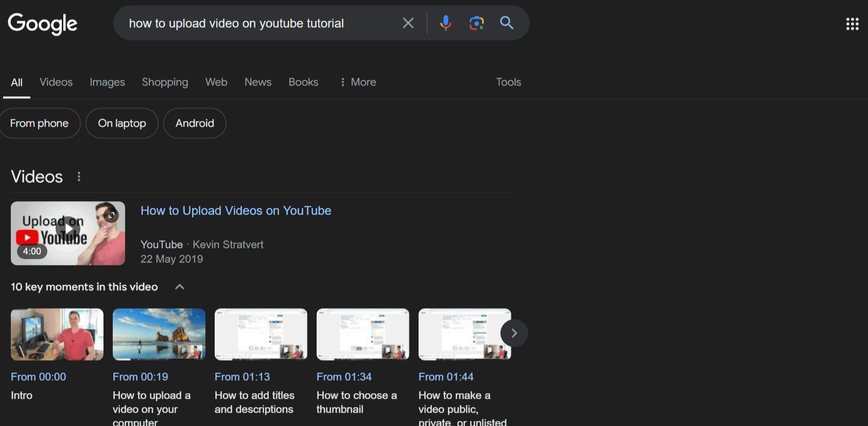The height and width of the screenshot is (426, 868).
Task: Filter results by From phone chip
Action: click(39, 123)
